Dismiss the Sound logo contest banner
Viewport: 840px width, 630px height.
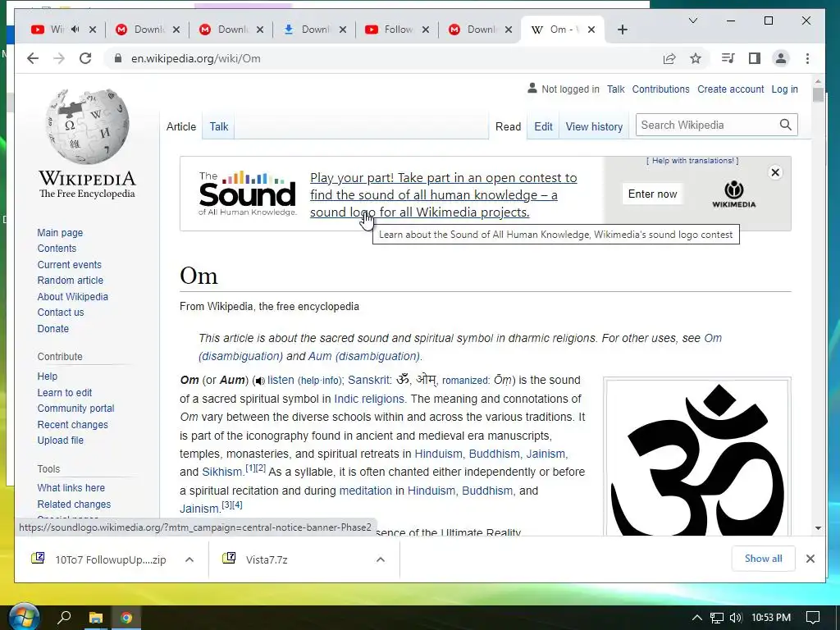pos(774,172)
